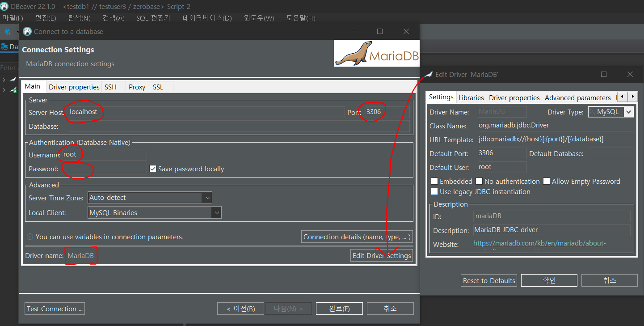Open the 탐색(N) menu

(x=80, y=18)
